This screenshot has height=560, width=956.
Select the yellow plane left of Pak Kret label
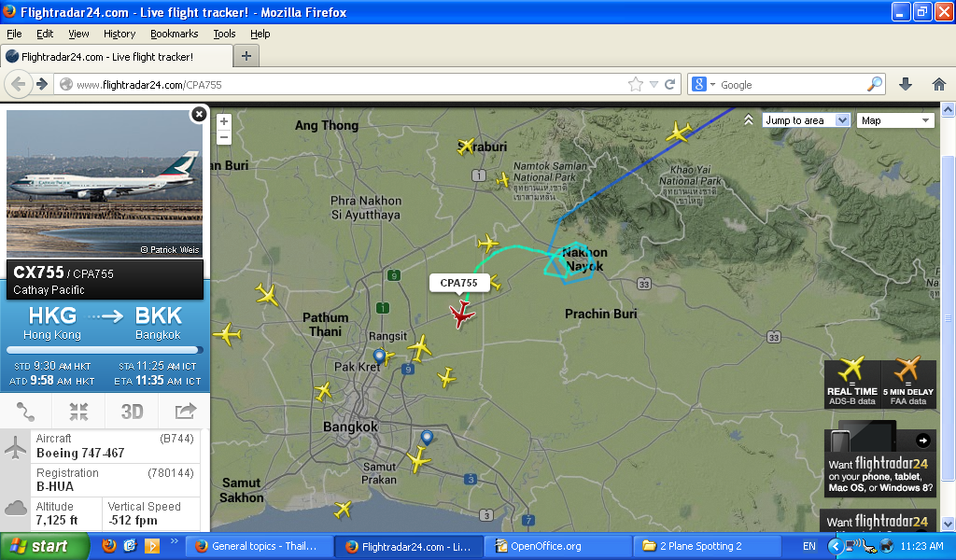tap(323, 390)
